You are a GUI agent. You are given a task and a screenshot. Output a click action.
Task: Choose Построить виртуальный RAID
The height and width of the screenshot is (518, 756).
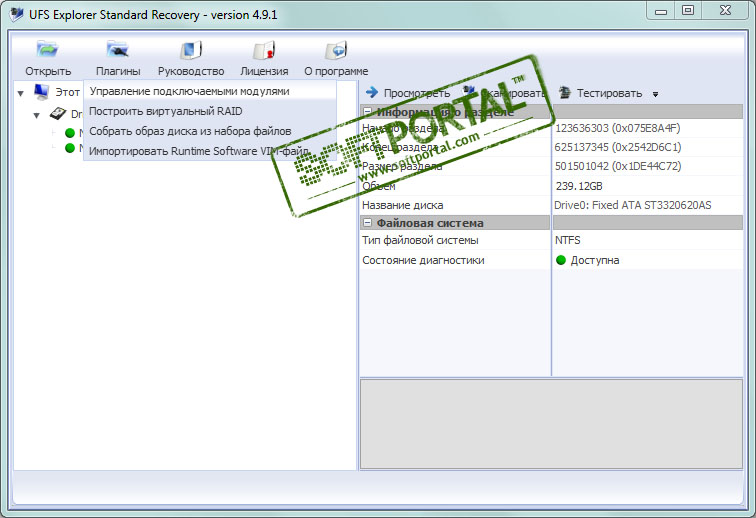[x=210, y=111]
